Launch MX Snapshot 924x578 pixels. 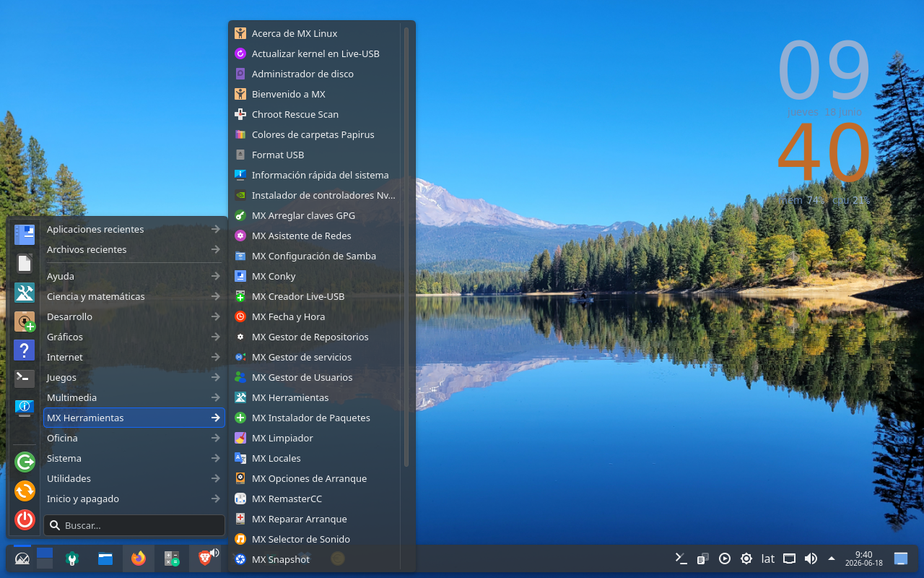tap(315, 559)
